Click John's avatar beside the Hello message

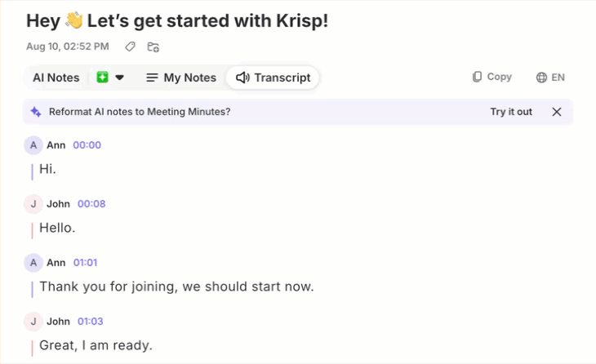(x=33, y=204)
